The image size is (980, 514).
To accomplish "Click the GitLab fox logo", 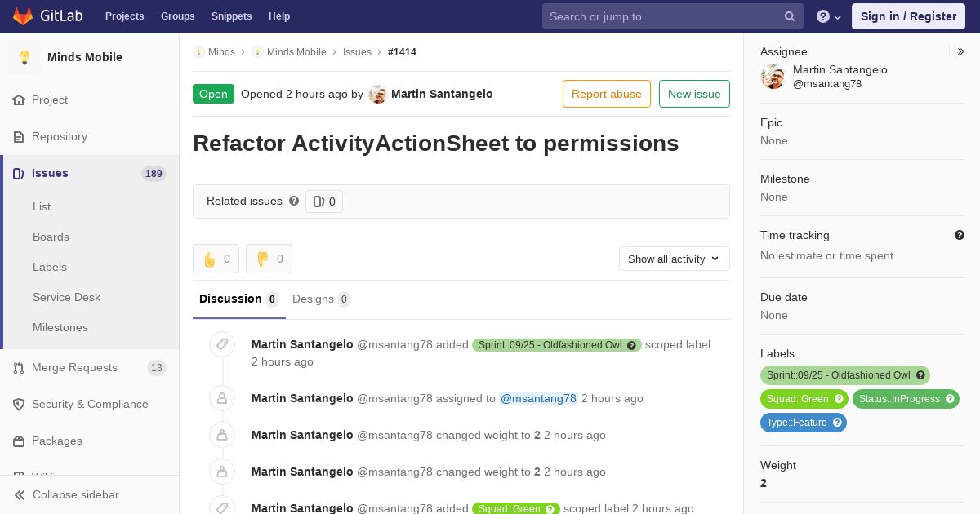I will click(x=23, y=16).
